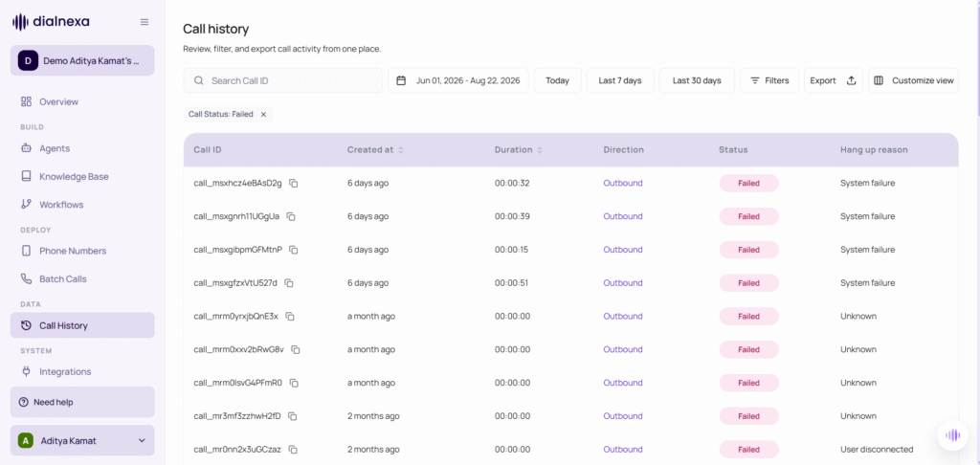Click Failed status badge of call_msxgnrh11UGgUa

point(748,216)
